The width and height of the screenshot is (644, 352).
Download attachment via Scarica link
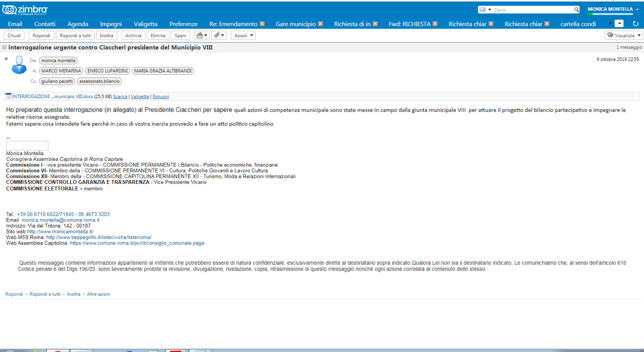coord(120,97)
